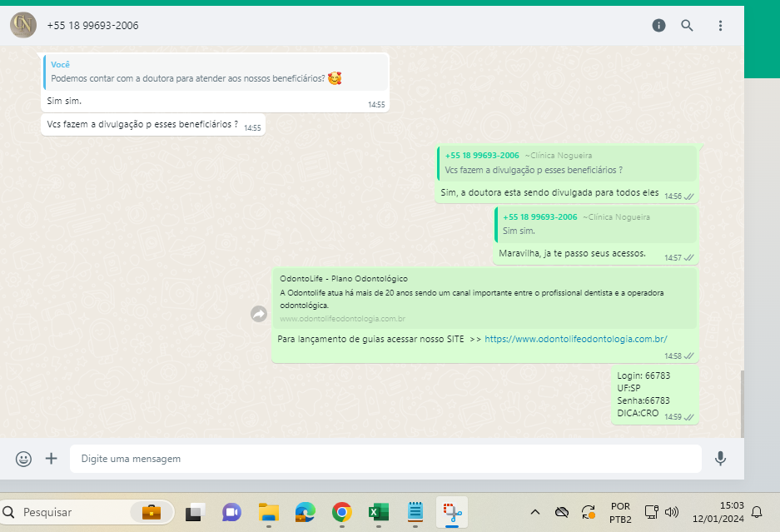Click the Pesquisar taskbar search box
This screenshot has height=532, width=780.
pos(83,511)
